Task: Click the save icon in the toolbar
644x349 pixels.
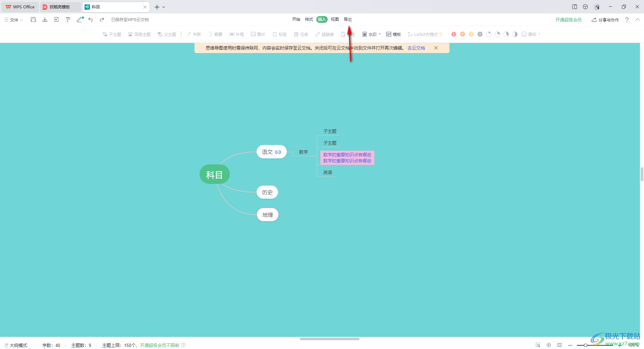Action: coord(33,19)
